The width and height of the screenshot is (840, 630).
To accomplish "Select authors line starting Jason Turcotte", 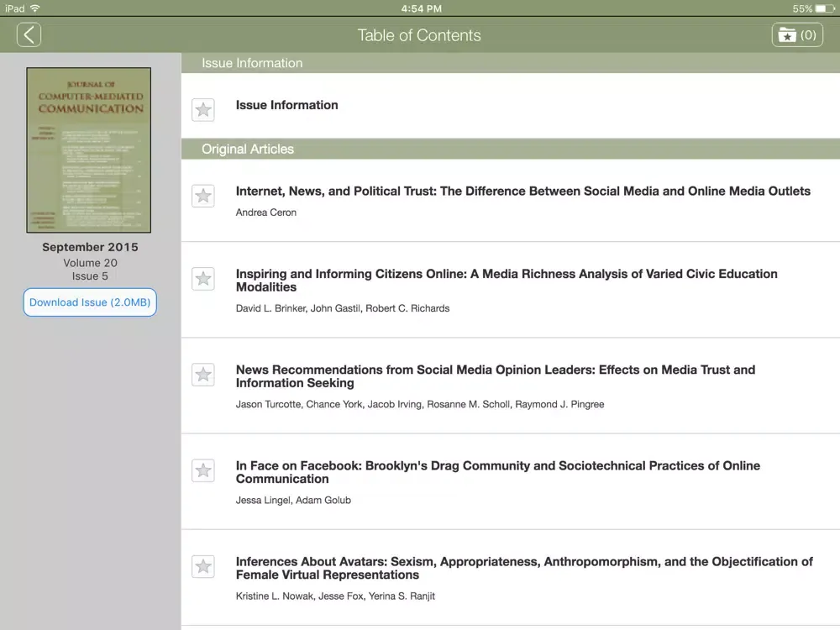I will [x=420, y=404].
